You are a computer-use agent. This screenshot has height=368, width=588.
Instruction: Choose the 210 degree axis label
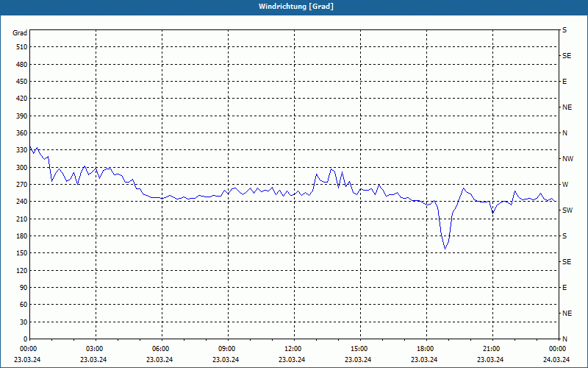(x=22, y=219)
